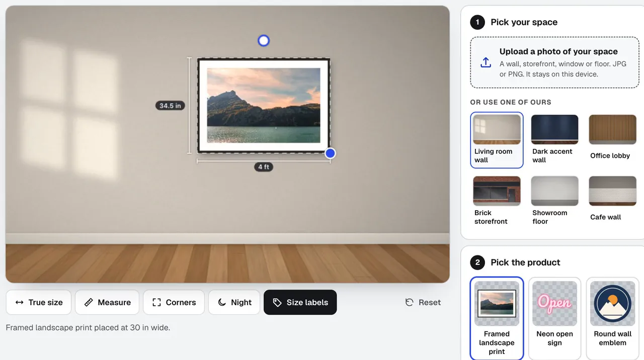
Task: Click the upload arrow icon
Action: pyautogui.click(x=486, y=62)
